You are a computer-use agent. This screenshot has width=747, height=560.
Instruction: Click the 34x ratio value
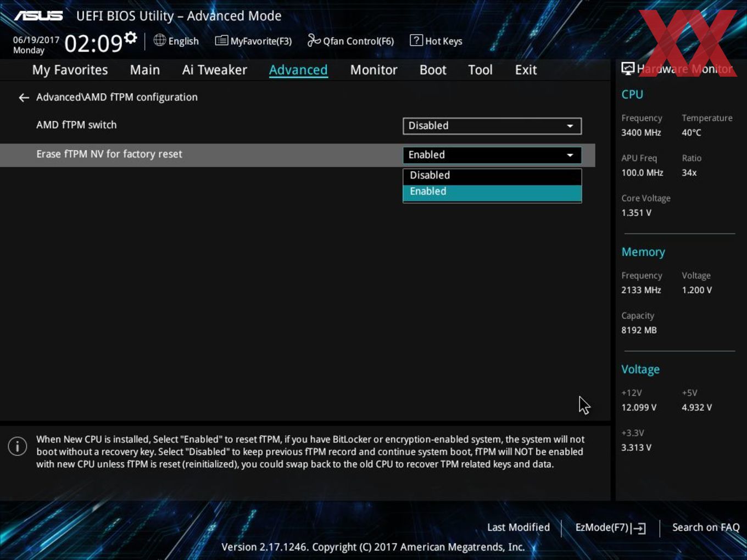689,173
